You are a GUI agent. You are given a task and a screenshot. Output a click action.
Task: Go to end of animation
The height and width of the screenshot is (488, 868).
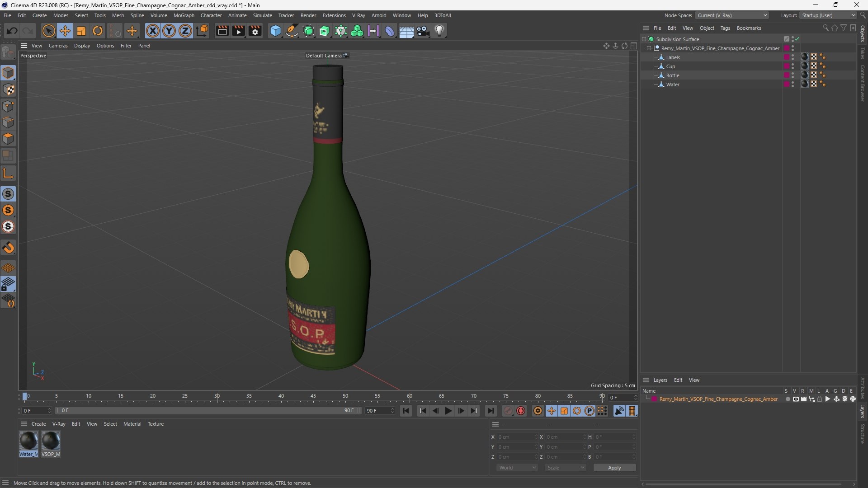[x=491, y=411]
